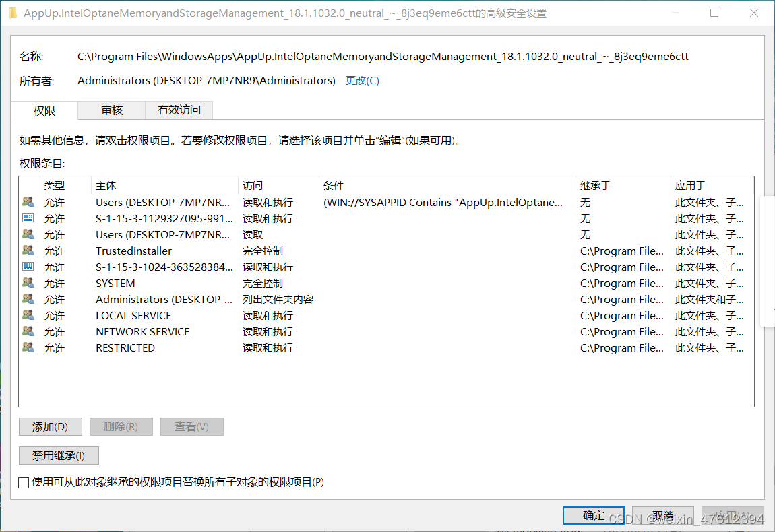775x532 pixels.
Task: Click the folder path next to 名称
Action: (x=383, y=57)
